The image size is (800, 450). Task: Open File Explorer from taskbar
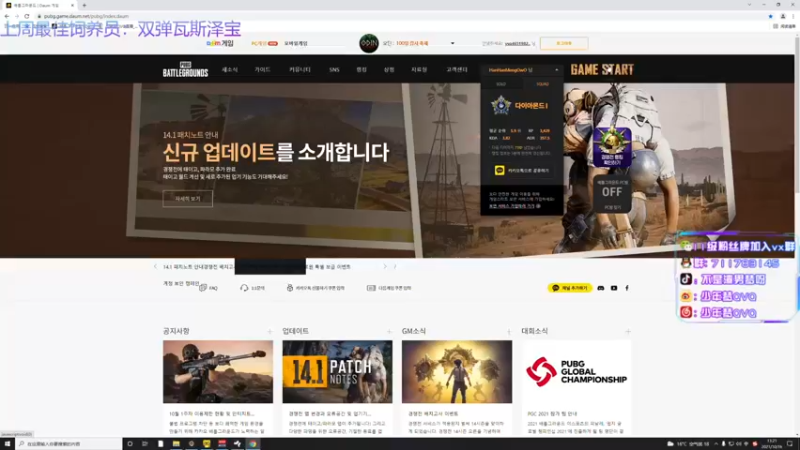tap(176, 444)
